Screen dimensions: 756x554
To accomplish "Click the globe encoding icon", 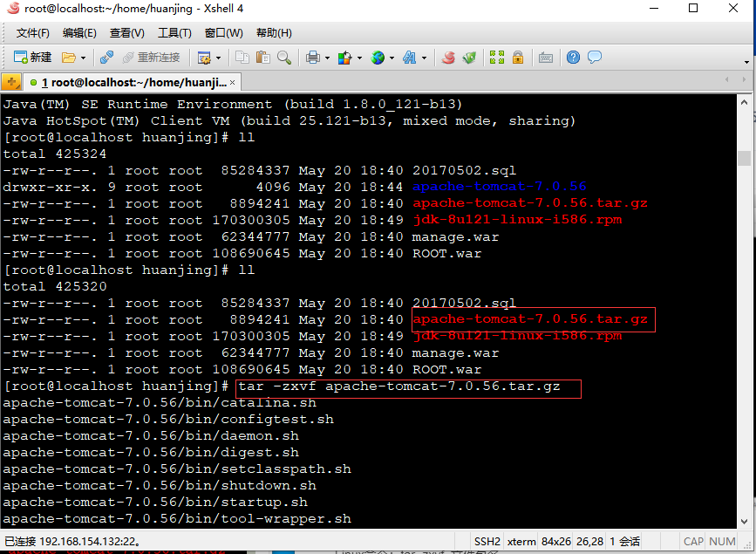I will point(378,58).
